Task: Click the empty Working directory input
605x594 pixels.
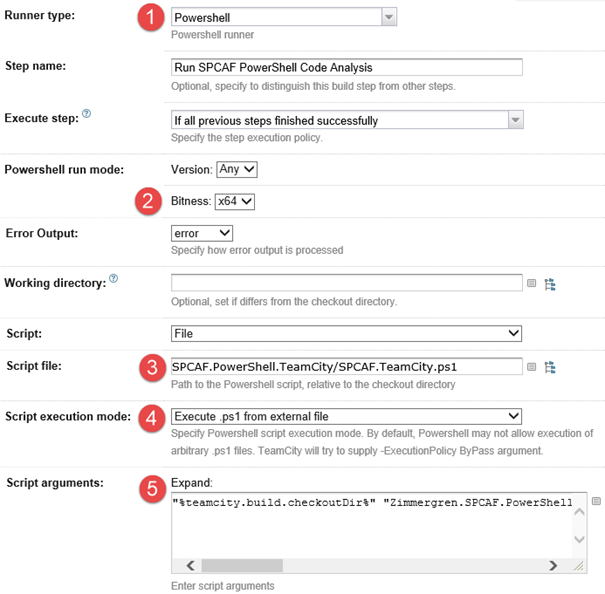Action: (x=346, y=283)
